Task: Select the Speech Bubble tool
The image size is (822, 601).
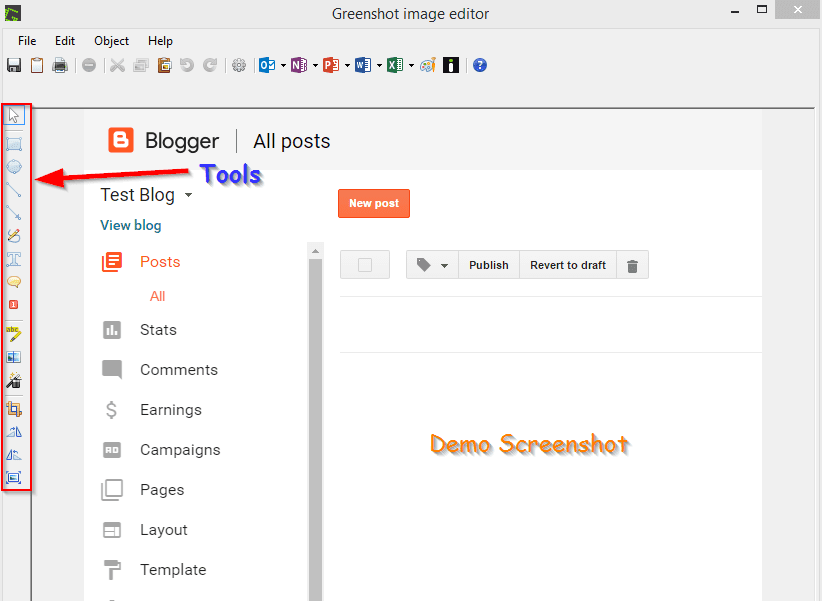Action: point(14,282)
